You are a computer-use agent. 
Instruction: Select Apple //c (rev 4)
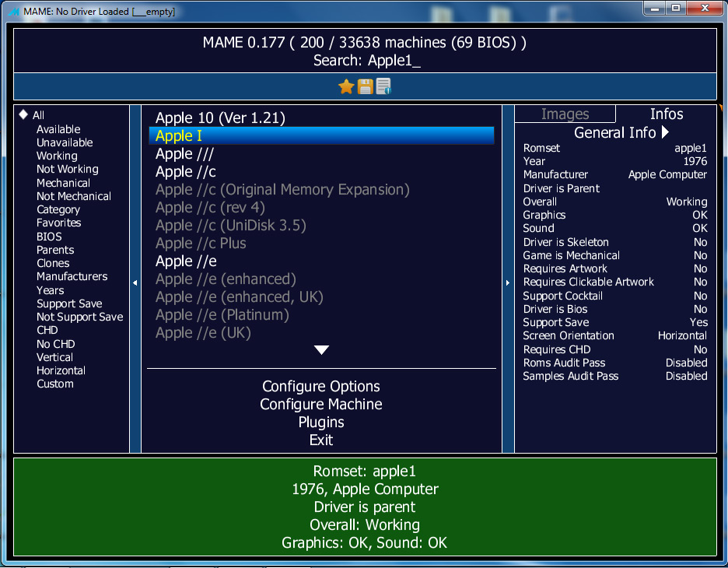point(321,208)
